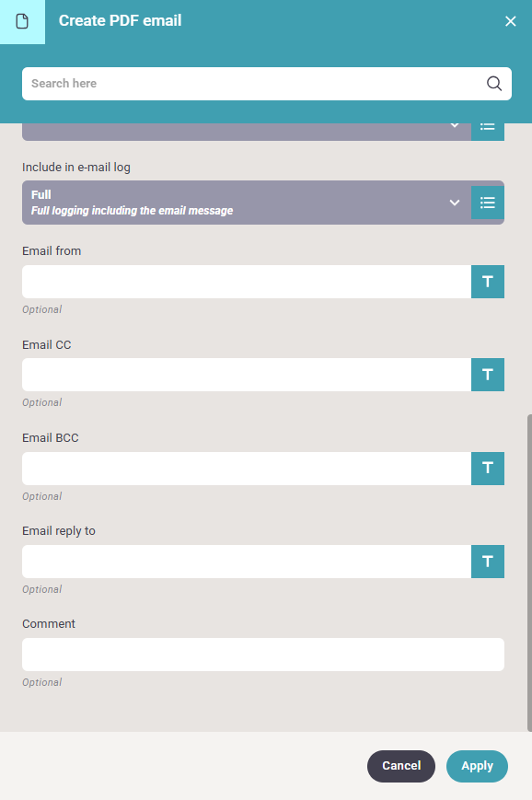The height and width of the screenshot is (800, 532).
Task: Click the T text icon for Email BCC
Action: tap(488, 469)
